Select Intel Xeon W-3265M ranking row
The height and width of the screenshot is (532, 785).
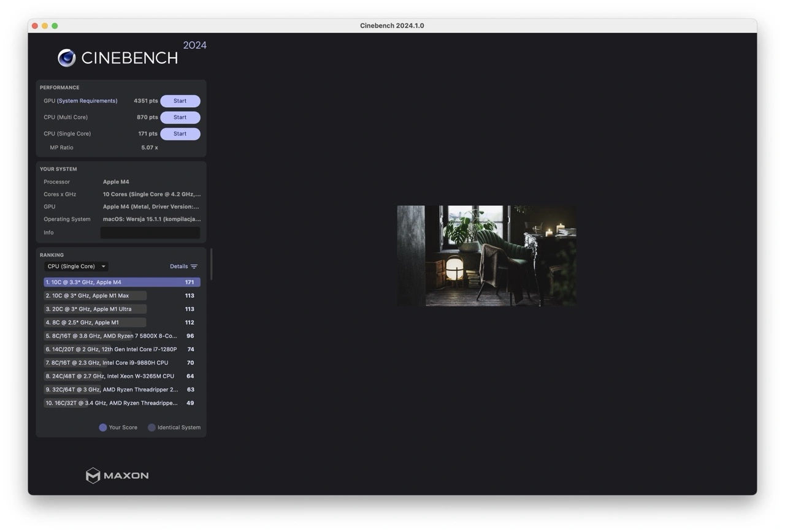[x=122, y=376]
